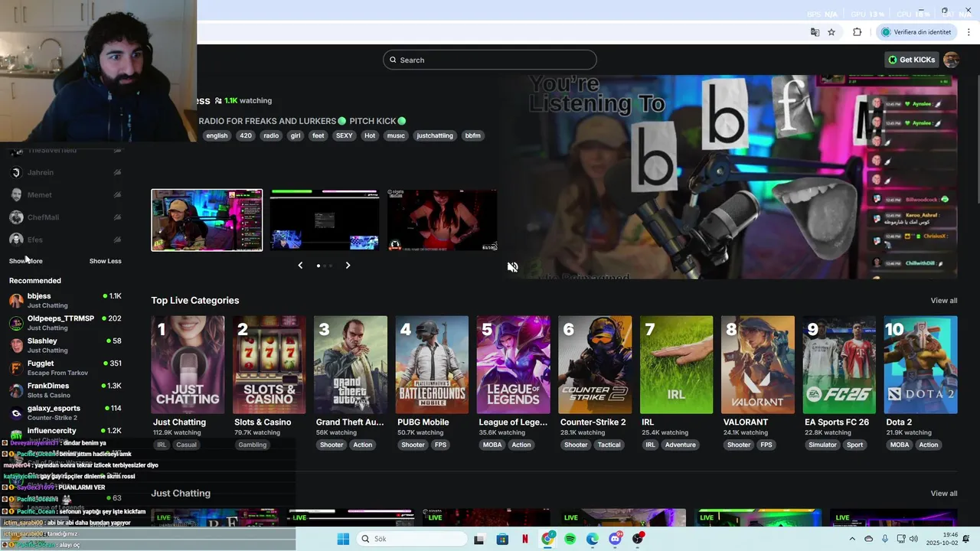Click the 'justchatting' stream tag
The width and height of the screenshot is (980, 551).
tap(435, 135)
